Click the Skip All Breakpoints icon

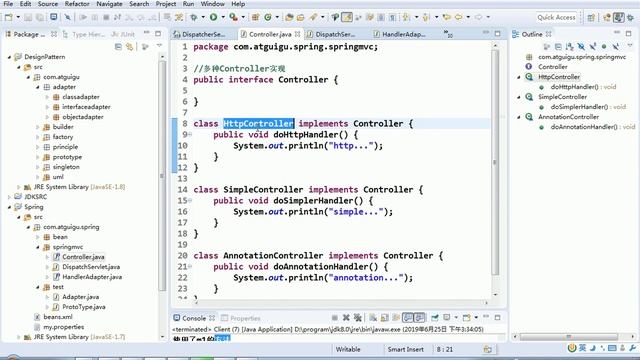[x=67, y=17]
